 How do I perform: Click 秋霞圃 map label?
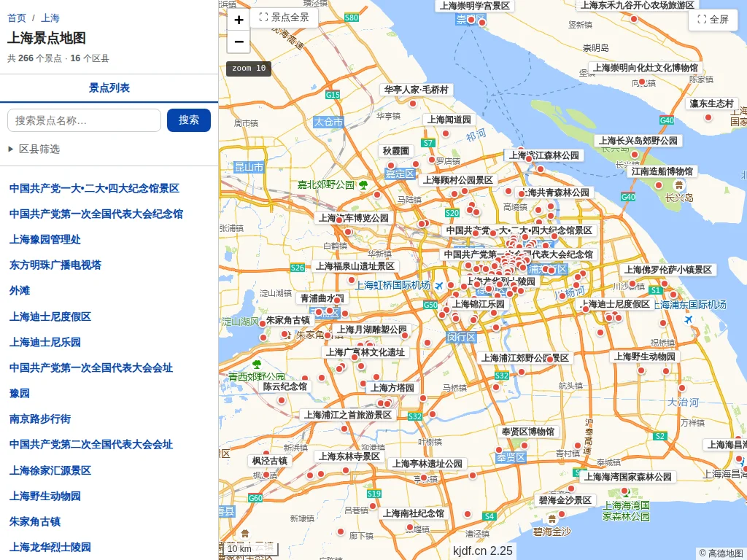[x=396, y=151]
